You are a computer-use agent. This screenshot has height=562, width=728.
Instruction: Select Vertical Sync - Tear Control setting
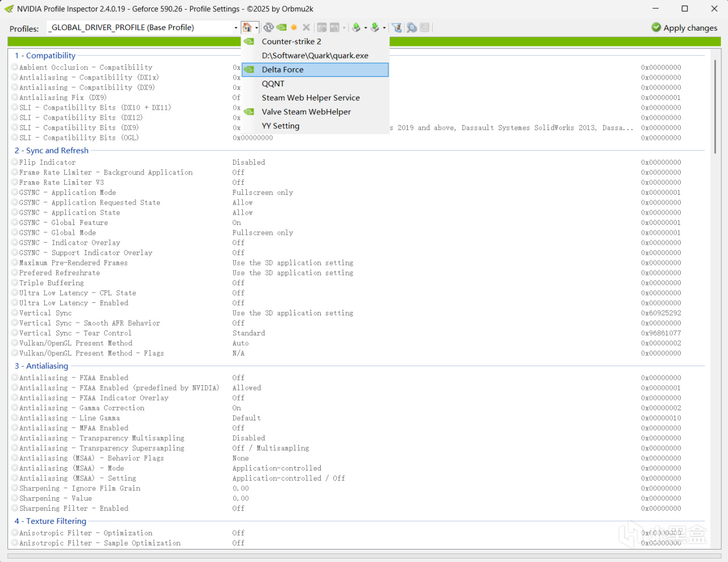click(x=75, y=334)
